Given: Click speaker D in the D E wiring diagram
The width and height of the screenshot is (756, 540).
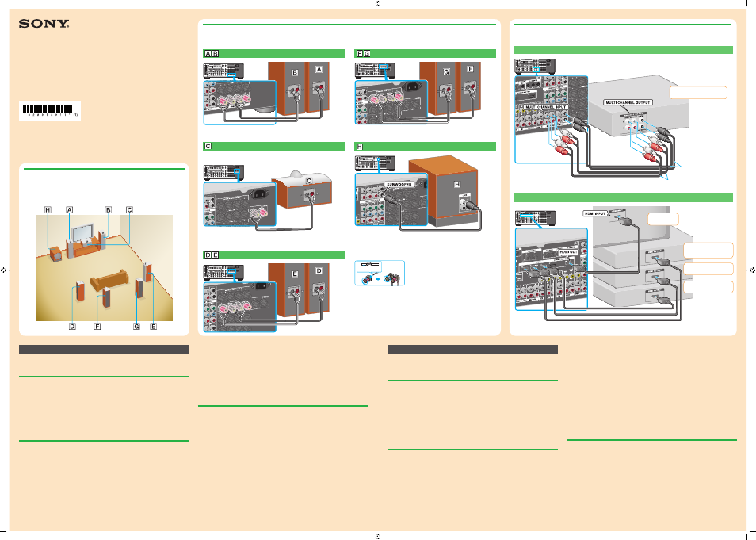Looking at the screenshot, I should pyautogui.click(x=318, y=289).
